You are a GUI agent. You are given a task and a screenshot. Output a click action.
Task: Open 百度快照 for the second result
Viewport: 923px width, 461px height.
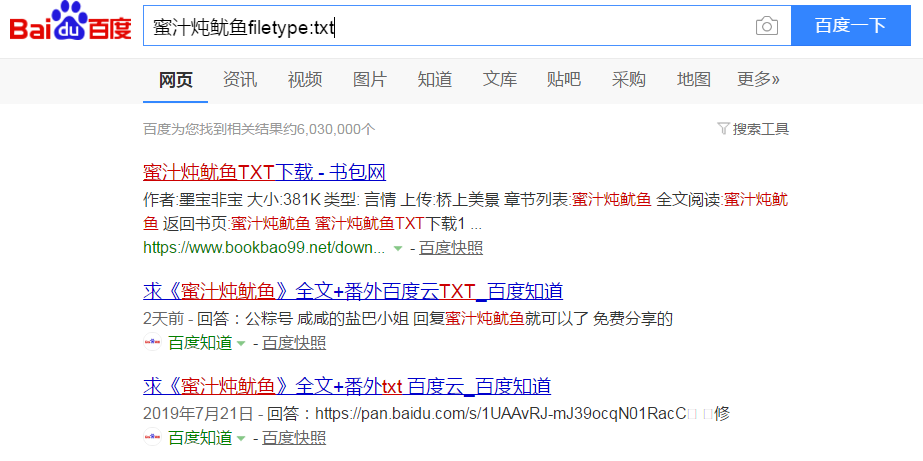[294, 343]
